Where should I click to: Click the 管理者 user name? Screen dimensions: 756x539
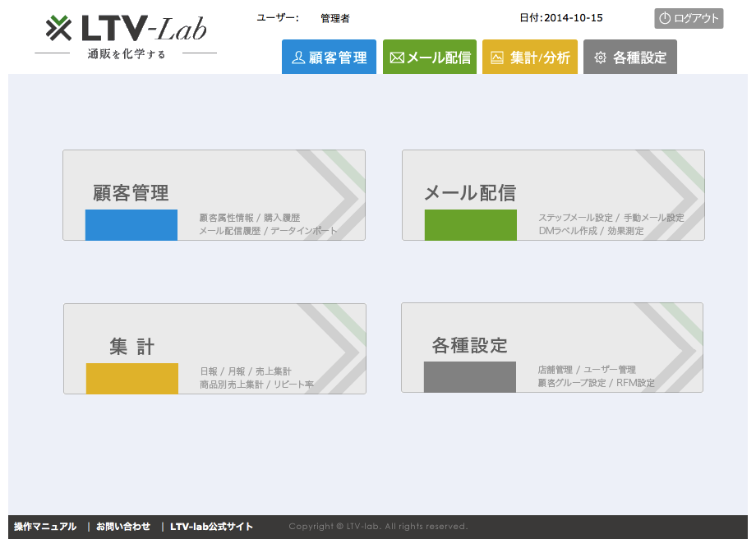pyautogui.click(x=335, y=18)
